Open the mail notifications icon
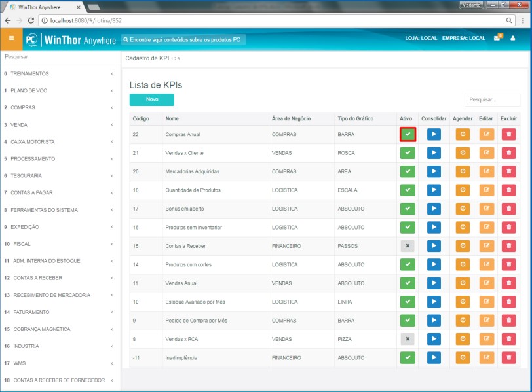 498,37
